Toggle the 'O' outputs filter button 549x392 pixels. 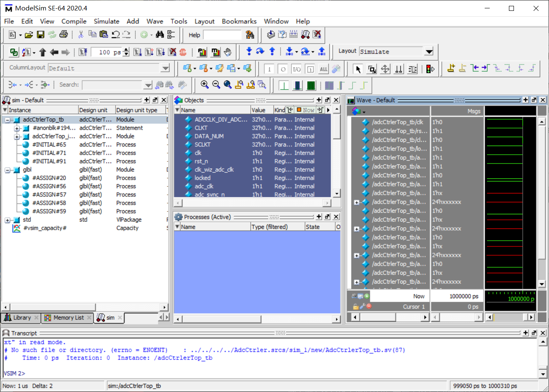point(283,69)
